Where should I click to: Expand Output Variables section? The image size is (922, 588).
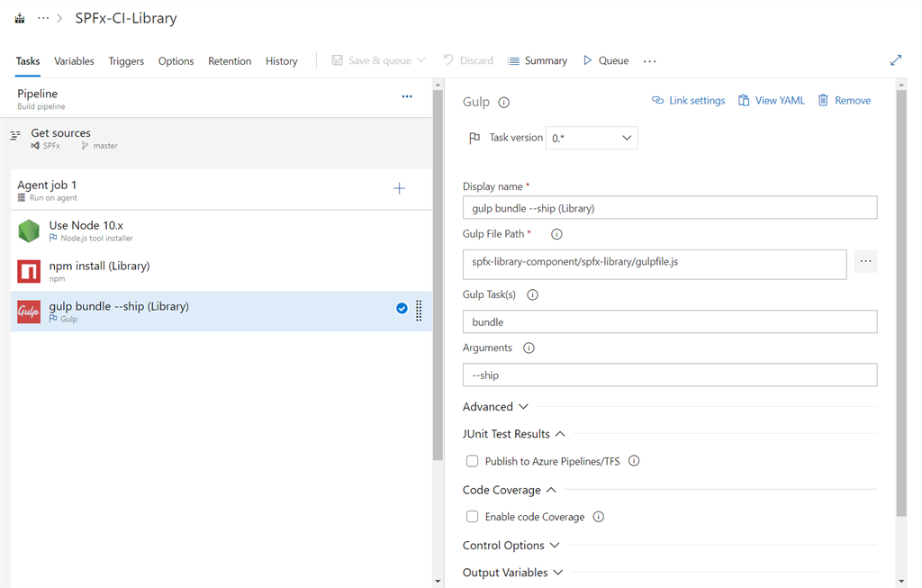click(512, 573)
